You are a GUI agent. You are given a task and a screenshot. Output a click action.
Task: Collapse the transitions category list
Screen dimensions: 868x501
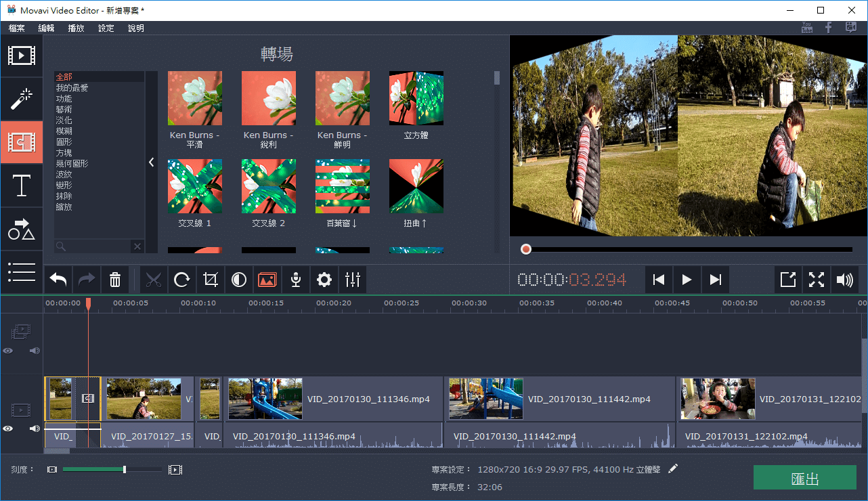[151, 162]
